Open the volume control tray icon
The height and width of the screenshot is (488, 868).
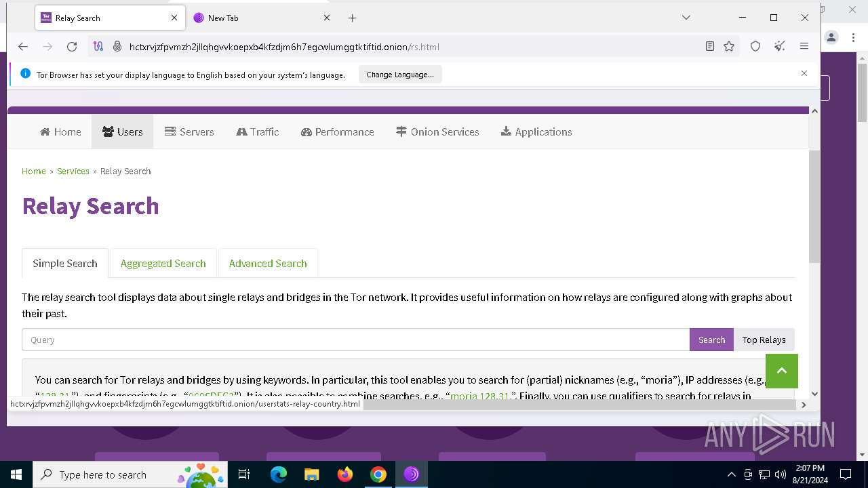pos(781,474)
